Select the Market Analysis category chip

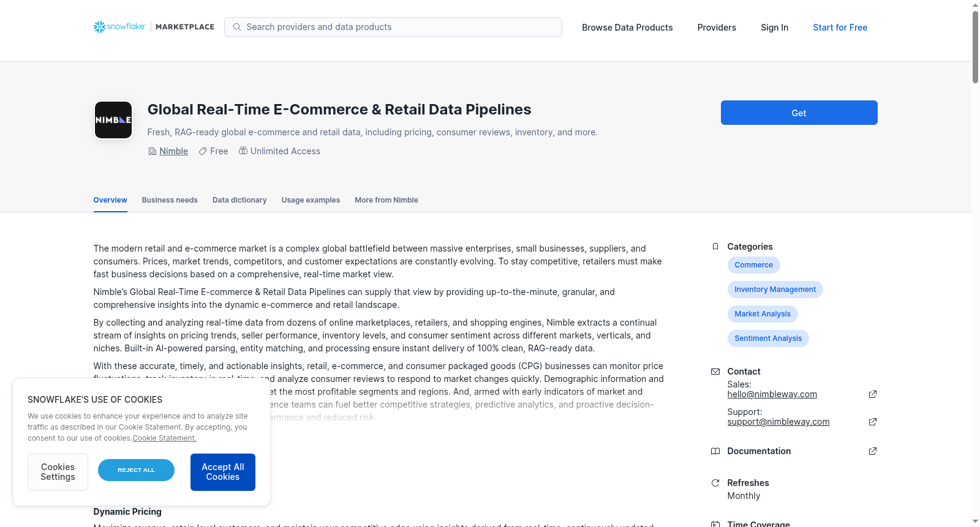point(763,314)
